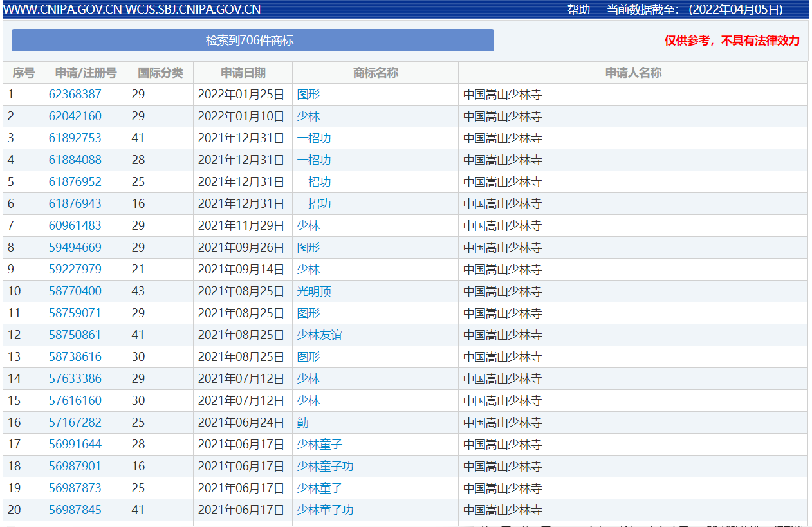
Task: Open the 少林童子 trademark in row 19
Action: pos(320,488)
